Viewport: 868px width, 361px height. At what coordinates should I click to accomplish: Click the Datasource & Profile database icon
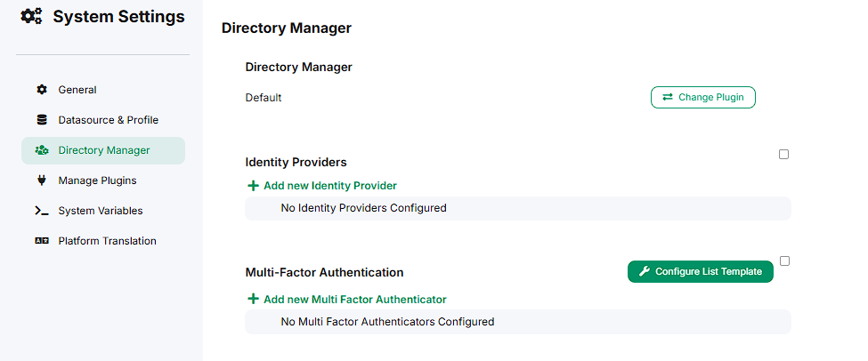coord(42,120)
